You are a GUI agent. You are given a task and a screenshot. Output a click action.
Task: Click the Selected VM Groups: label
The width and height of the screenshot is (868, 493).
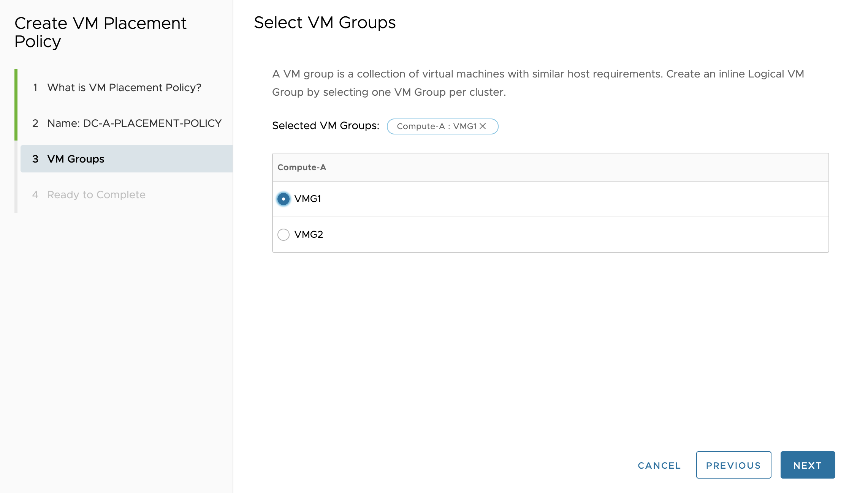click(x=325, y=126)
